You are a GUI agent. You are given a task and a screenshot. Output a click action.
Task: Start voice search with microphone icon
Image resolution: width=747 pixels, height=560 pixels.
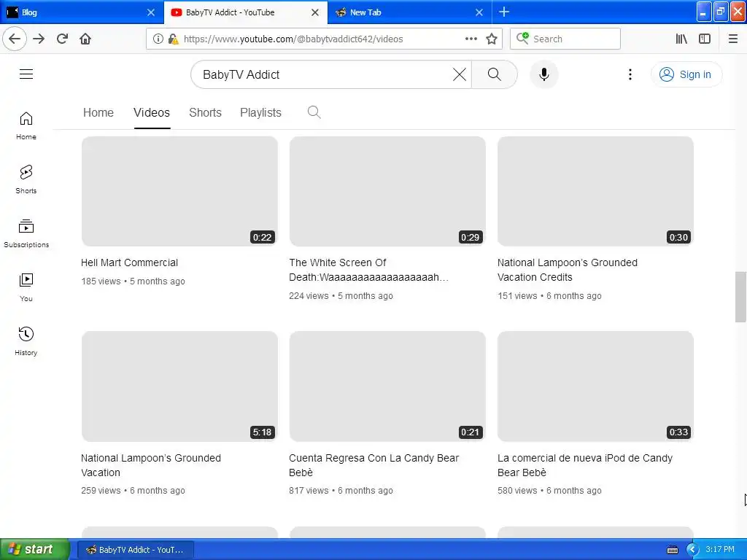[x=544, y=74]
